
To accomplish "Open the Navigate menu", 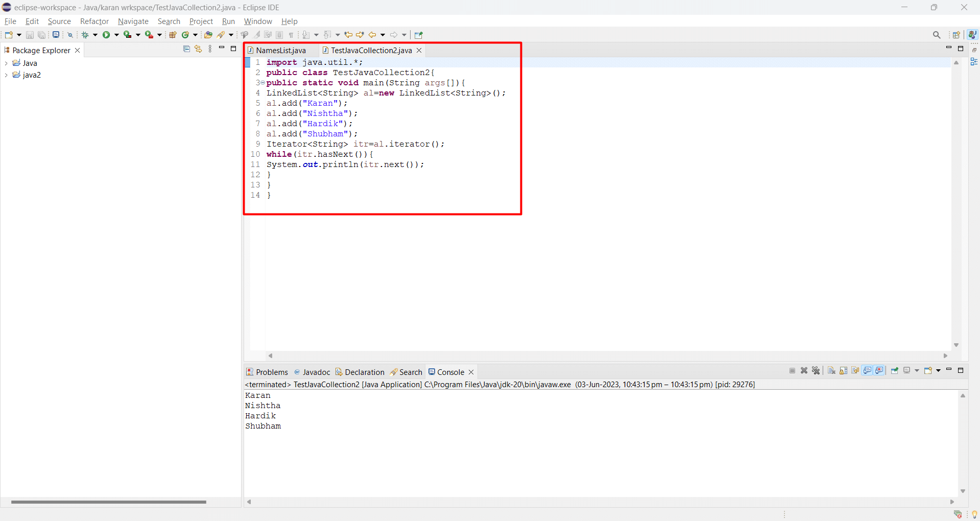I will [133, 21].
